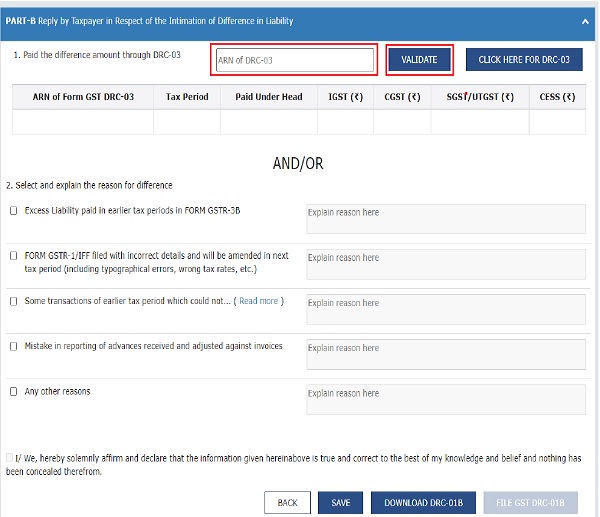Open CLICK HERE FOR DRC-03 button
The height and width of the screenshot is (517, 600).
[x=524, y=60]
